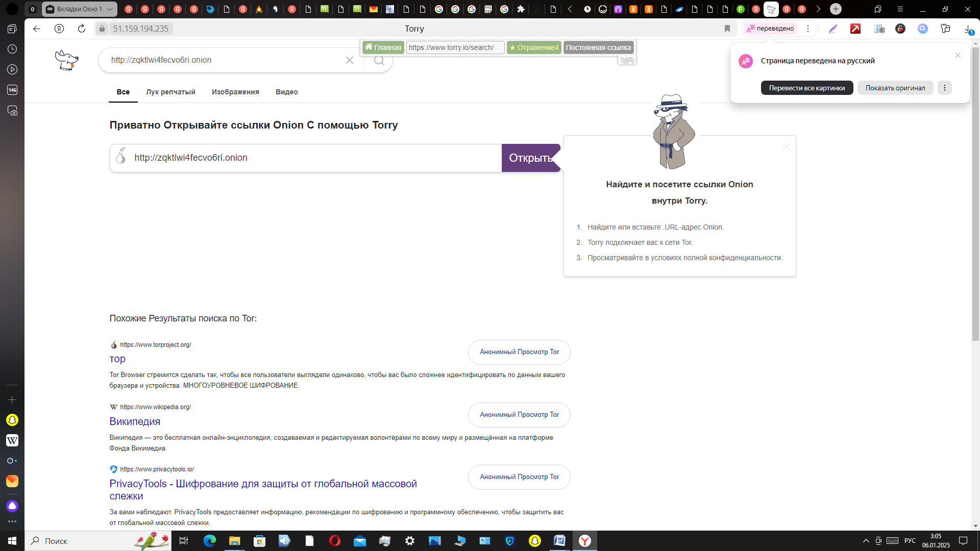This screenshot has width=980, height=551.
Task: Open the Windows Start button
Action: 12,541
